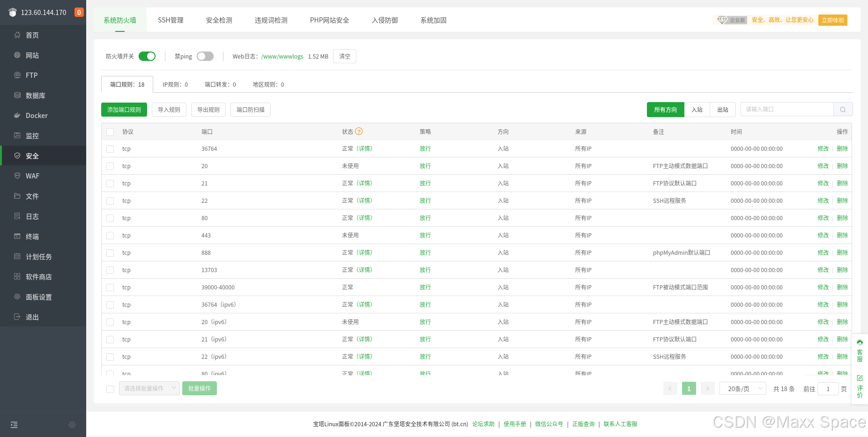The image size is (868, 437).
Task: Click the small settings gear at sidebar bottom
Action: point(72,425)
